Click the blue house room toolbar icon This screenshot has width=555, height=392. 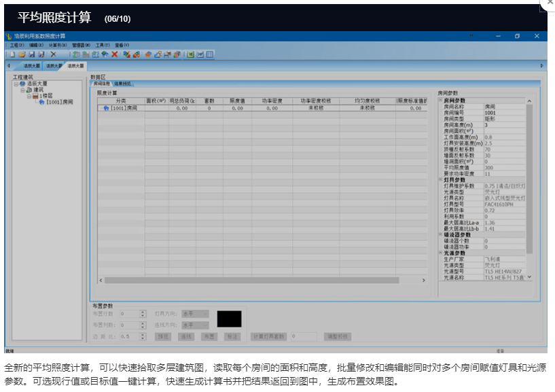pyautogui.click(x=105, y=54)
